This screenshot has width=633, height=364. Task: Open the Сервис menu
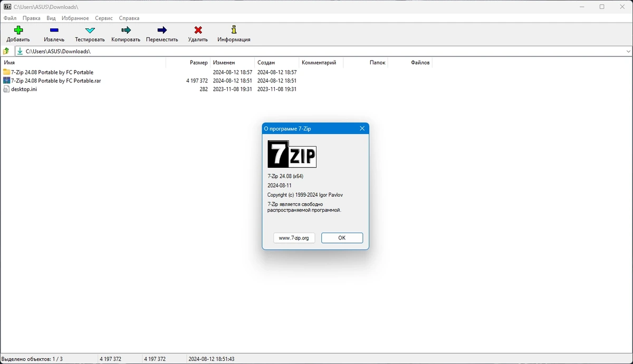click(104, 18)
